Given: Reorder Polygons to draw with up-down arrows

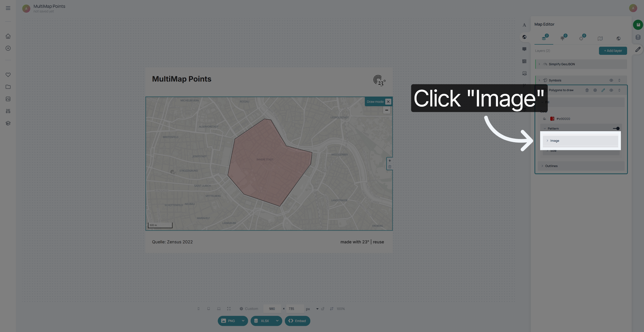Looking at the screenshot, I should [x=619, y=90].
